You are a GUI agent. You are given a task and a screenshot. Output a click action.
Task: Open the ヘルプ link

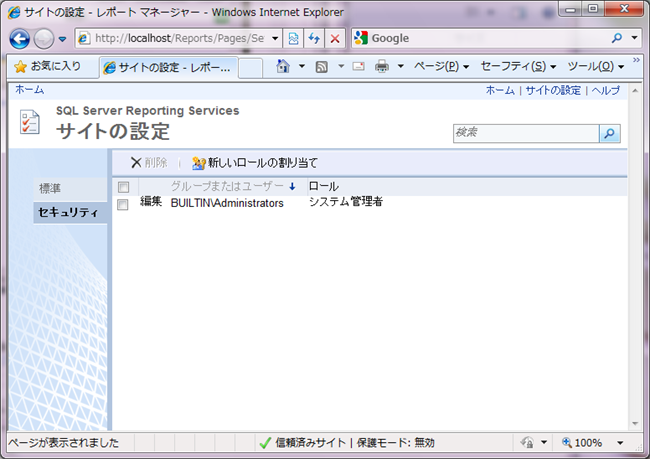[606, 90]
